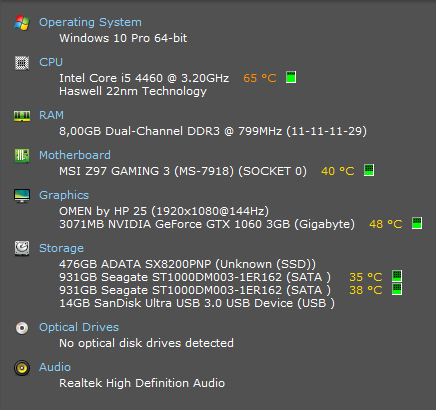Viewport: 436px width, 410px height.
Task: Click the drive temperature indicator beside 38 °C
Action: (x=397, y=289)
